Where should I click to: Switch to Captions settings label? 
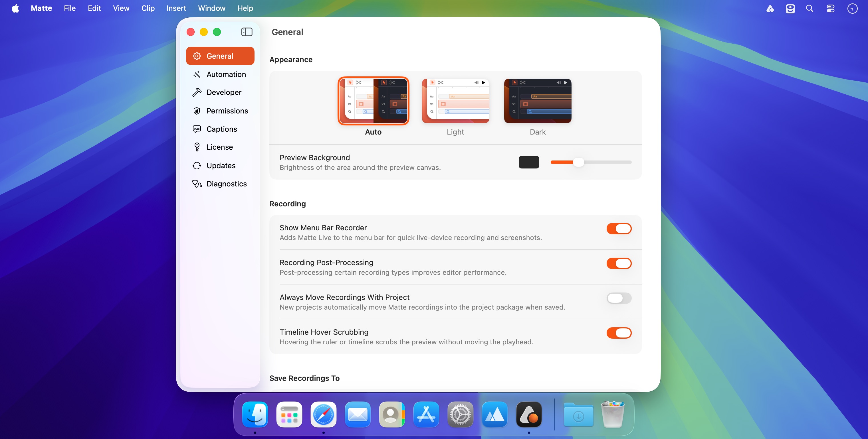(x=222, y=129)
